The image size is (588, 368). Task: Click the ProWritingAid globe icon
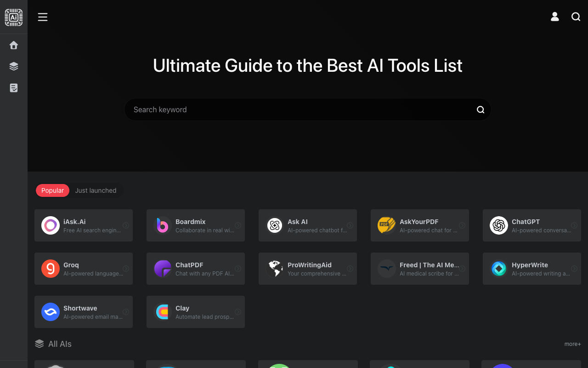click(275, 269)
